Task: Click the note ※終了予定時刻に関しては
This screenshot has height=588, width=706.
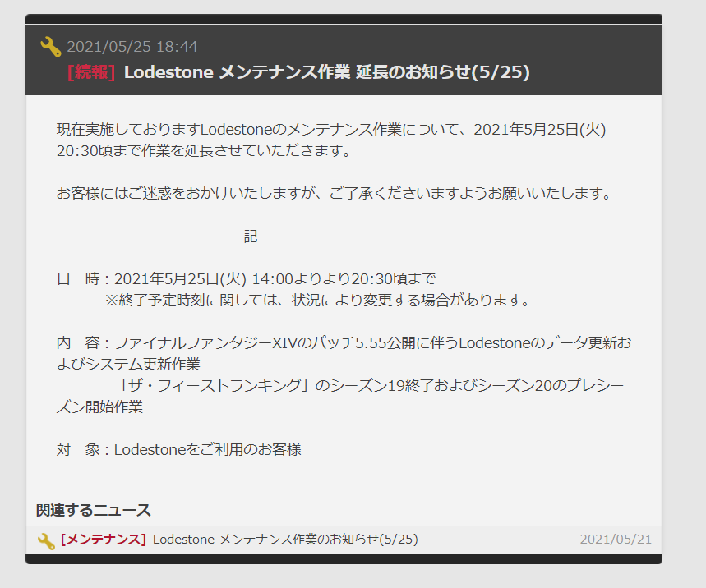Action: pos(318,300)
